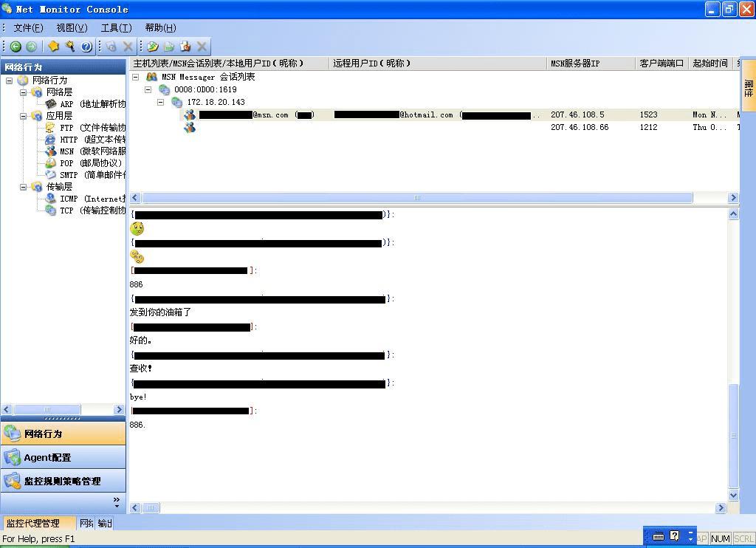
Task: Click the 主机列表/MSN会话列表 column header
Action: click(x=229, y=64)
